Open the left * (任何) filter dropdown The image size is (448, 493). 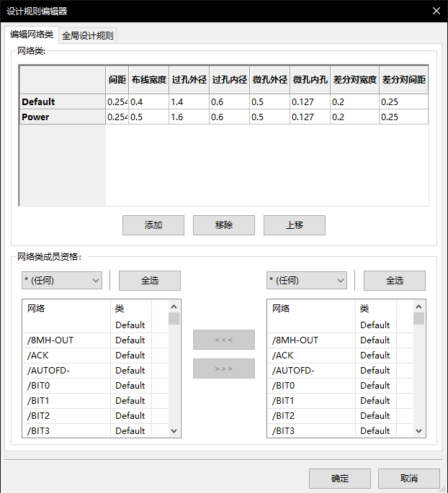coord(62,281)
